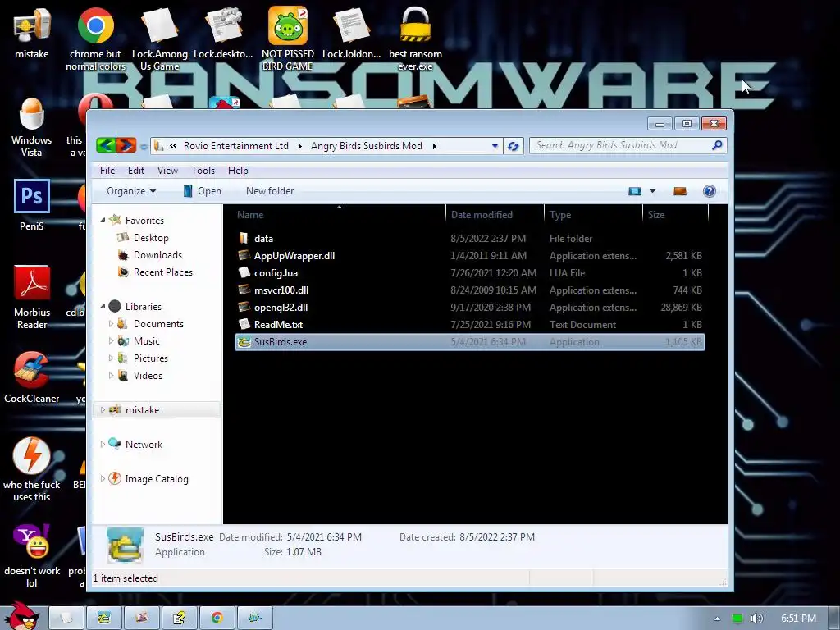Show hidden tray icons arrow

[x=717, y=619]
